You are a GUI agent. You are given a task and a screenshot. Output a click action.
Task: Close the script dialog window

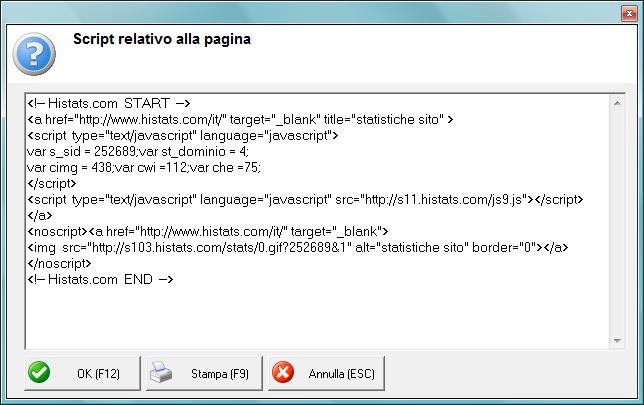tap(629, 14)
